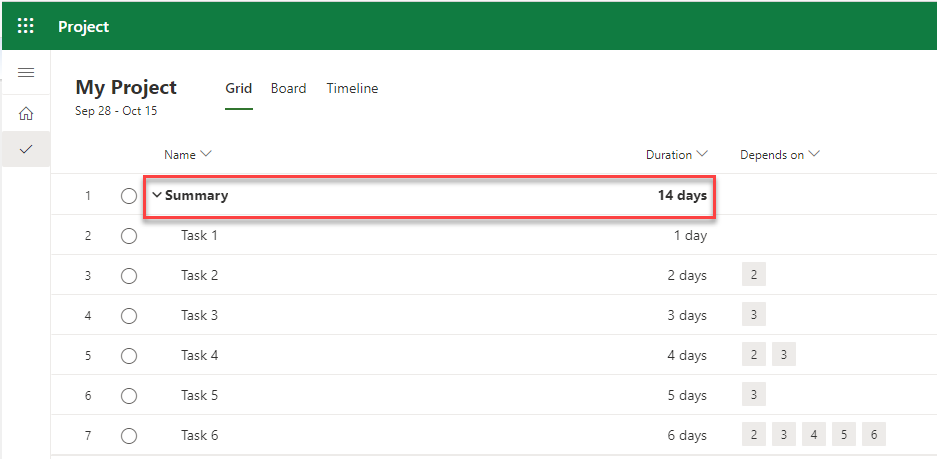Click the Project app name in header
This screenshot has width=937, height=459.
pos(84,27)
